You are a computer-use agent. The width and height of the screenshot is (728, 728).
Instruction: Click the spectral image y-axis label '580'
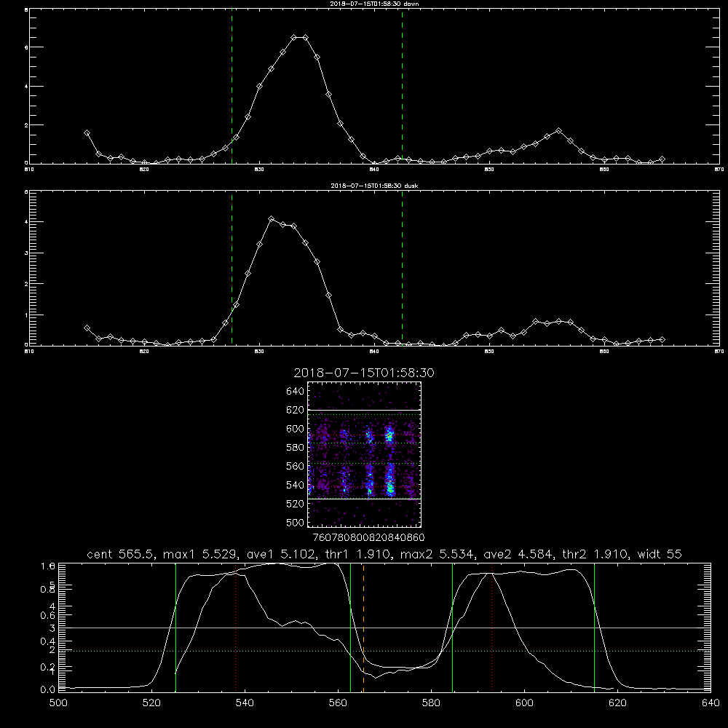296,448
